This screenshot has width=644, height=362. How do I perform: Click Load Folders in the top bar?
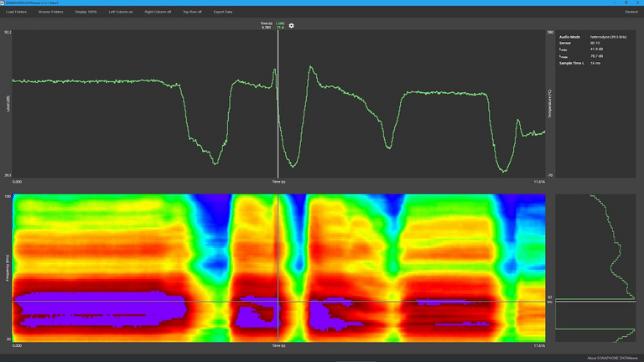click(17, 12)
